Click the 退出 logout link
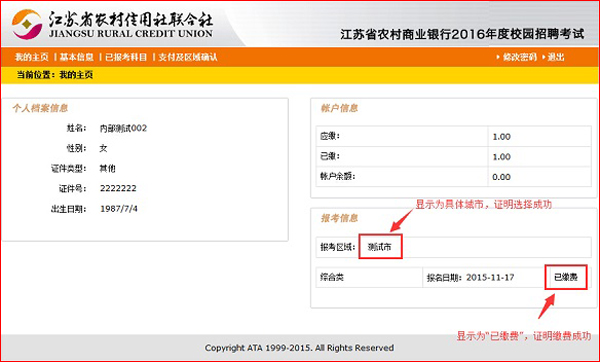 (x=556, y=57)
